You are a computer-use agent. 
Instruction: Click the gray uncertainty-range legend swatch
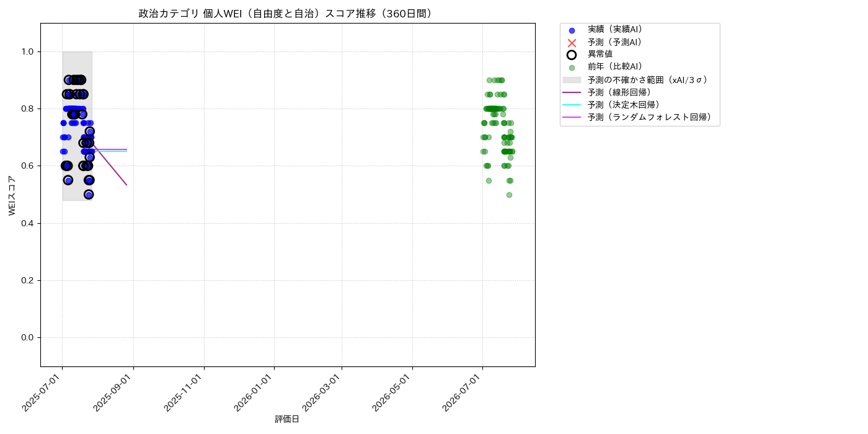(x=572, y=80)
